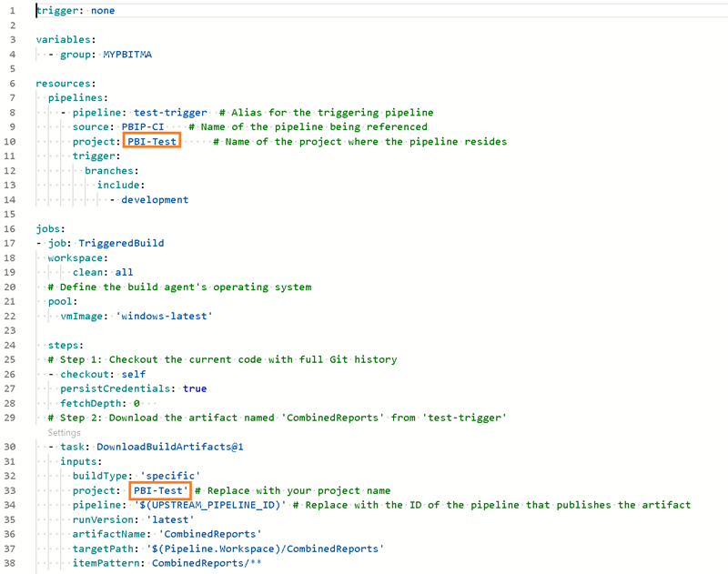Click the MYPBITMA variable group name
The image size is (728, 574).
tap(127, 55)
